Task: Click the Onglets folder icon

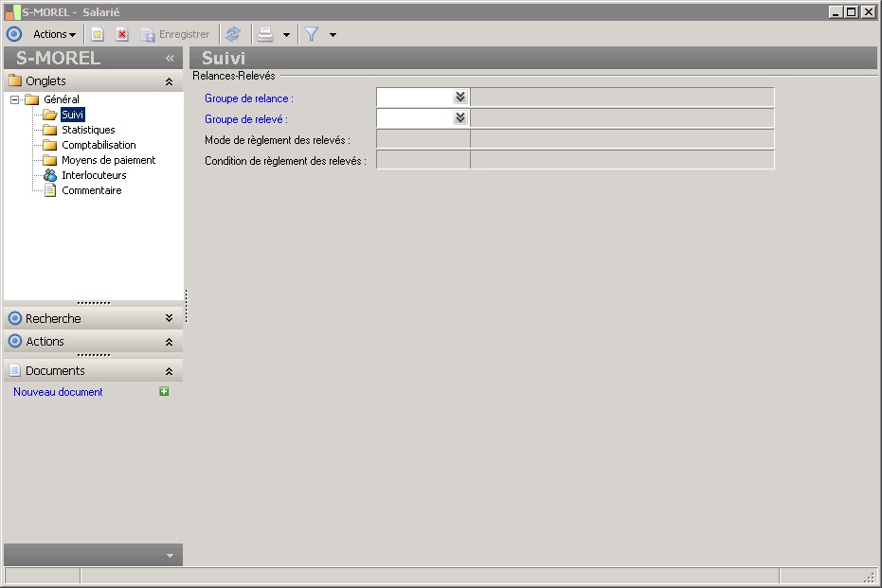Action: pos(15,80)
